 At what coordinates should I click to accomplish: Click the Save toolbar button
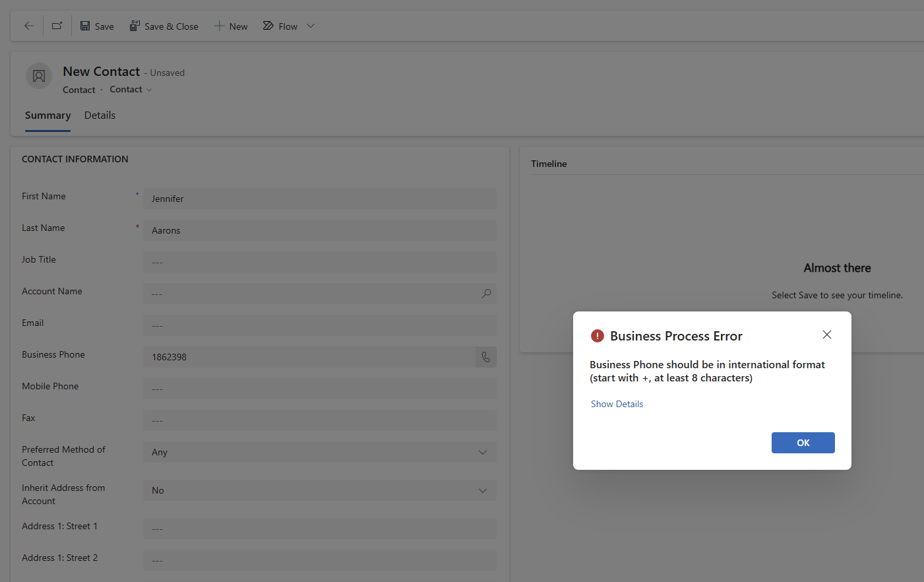click(x=97, y=26)
